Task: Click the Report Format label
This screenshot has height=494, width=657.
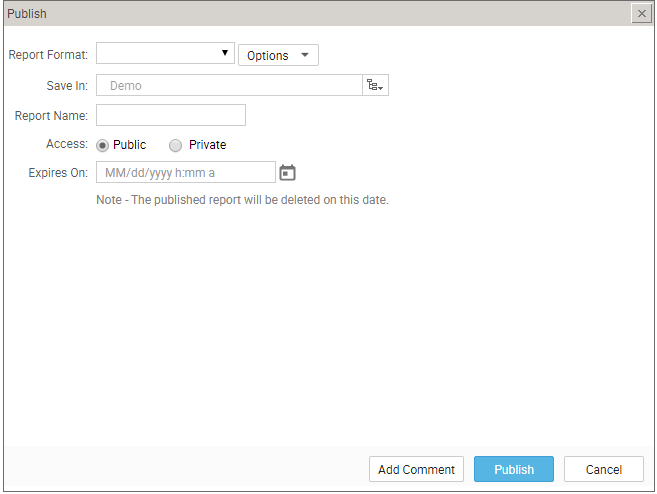Action: click(48, 55)
